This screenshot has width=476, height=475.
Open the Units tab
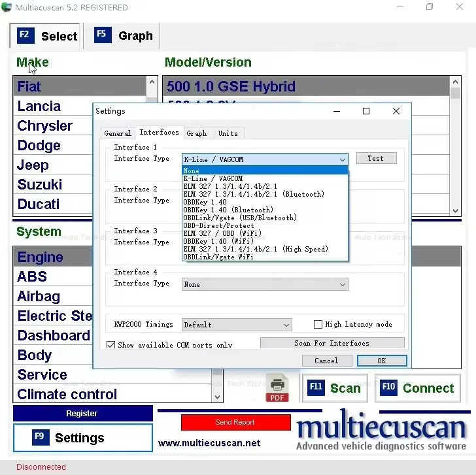[x=228, y=133]
